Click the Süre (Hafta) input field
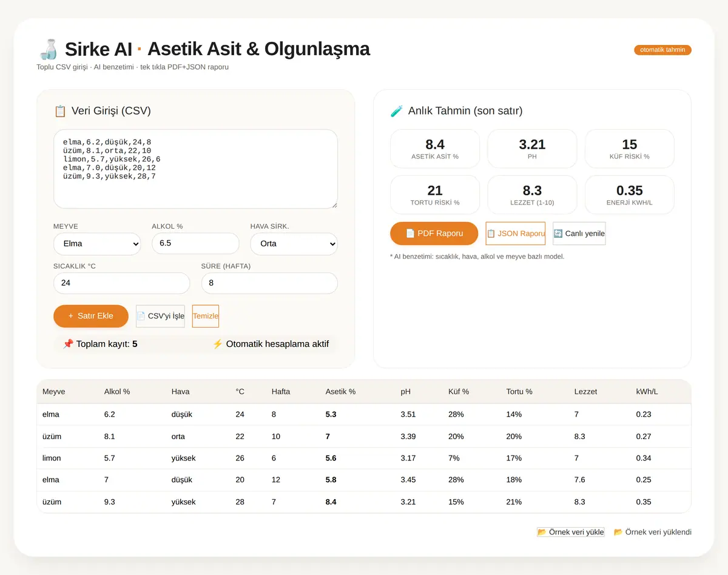The height and width of the screenshot is (575, 728). (x=269, y=283)
